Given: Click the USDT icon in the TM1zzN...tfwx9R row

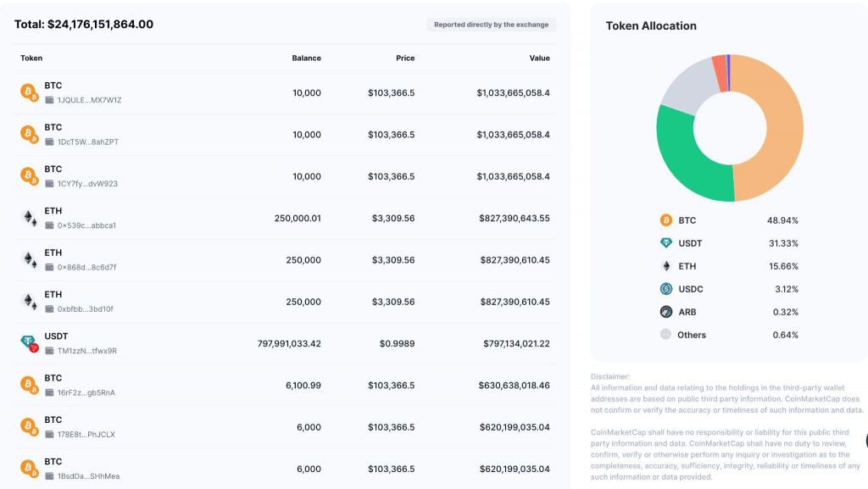Looking at the screenshot, I should tap(30, 343).
